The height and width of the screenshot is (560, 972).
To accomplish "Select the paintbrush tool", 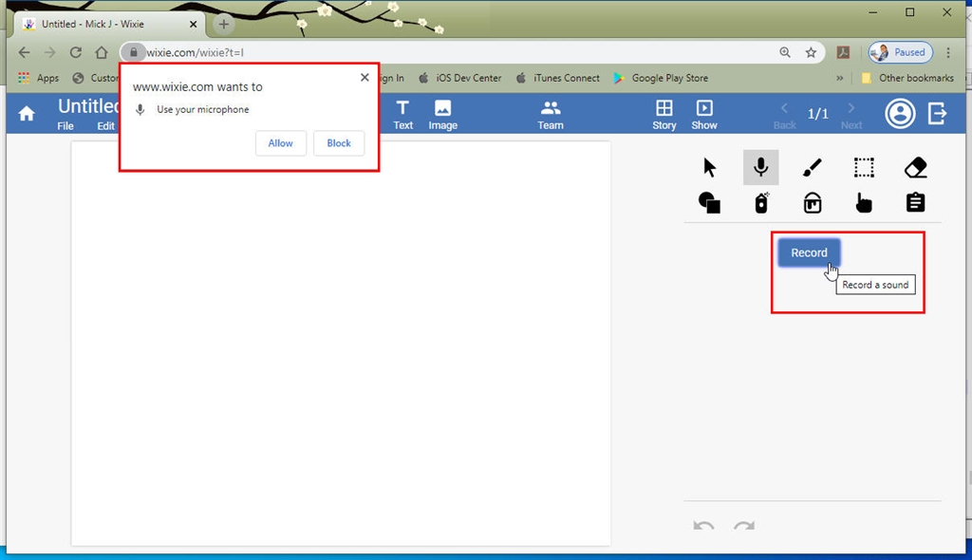I will 813,167.
